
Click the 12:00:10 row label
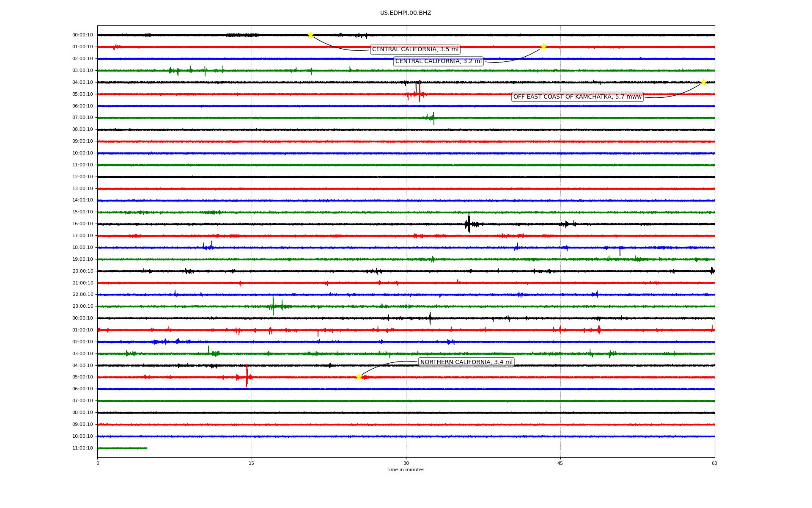pos(82,177)
